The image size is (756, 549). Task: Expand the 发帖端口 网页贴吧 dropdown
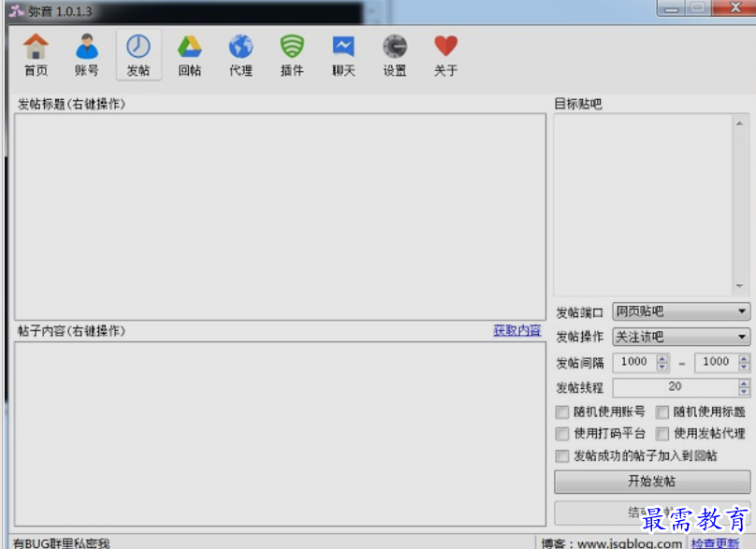tap(681, 311)
